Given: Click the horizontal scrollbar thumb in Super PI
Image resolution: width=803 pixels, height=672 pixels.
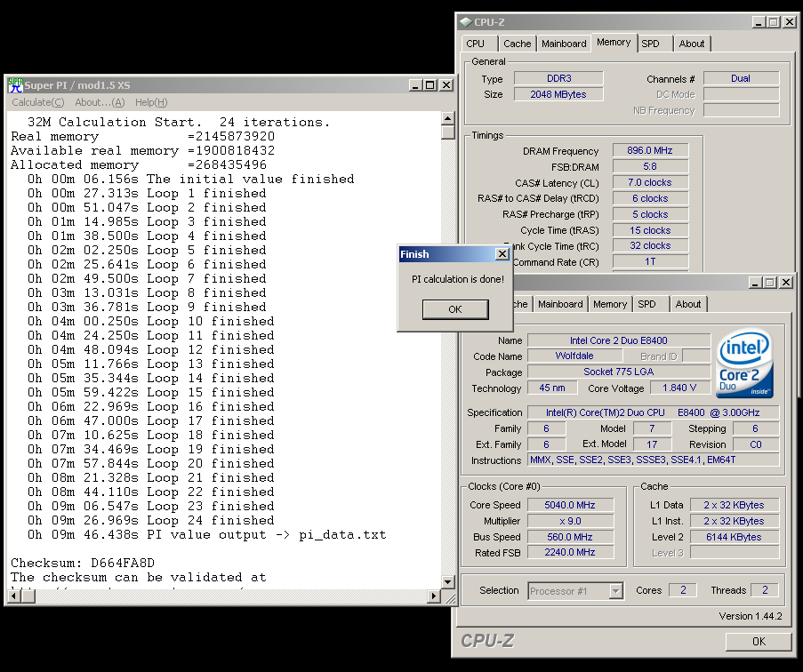Looking at the screenshot, I should [x=28, y=596].
